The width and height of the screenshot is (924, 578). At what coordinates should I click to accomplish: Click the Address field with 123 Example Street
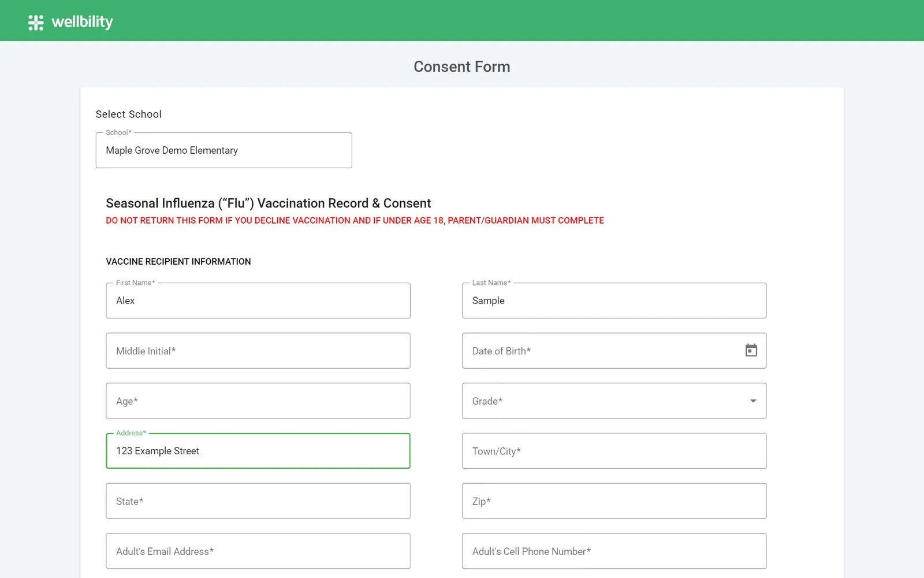258,451
